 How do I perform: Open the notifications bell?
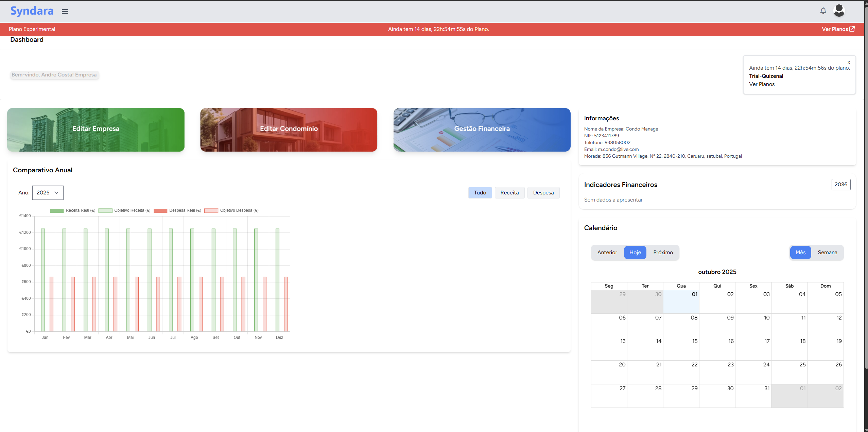823,11
